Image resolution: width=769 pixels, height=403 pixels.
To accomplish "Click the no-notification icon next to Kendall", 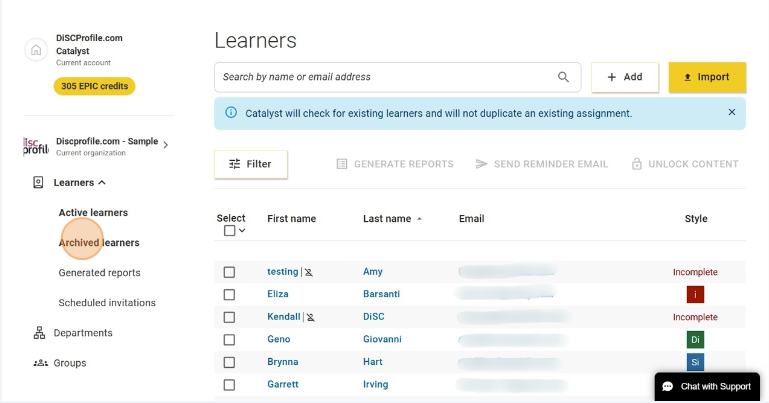I will (310, 317).
